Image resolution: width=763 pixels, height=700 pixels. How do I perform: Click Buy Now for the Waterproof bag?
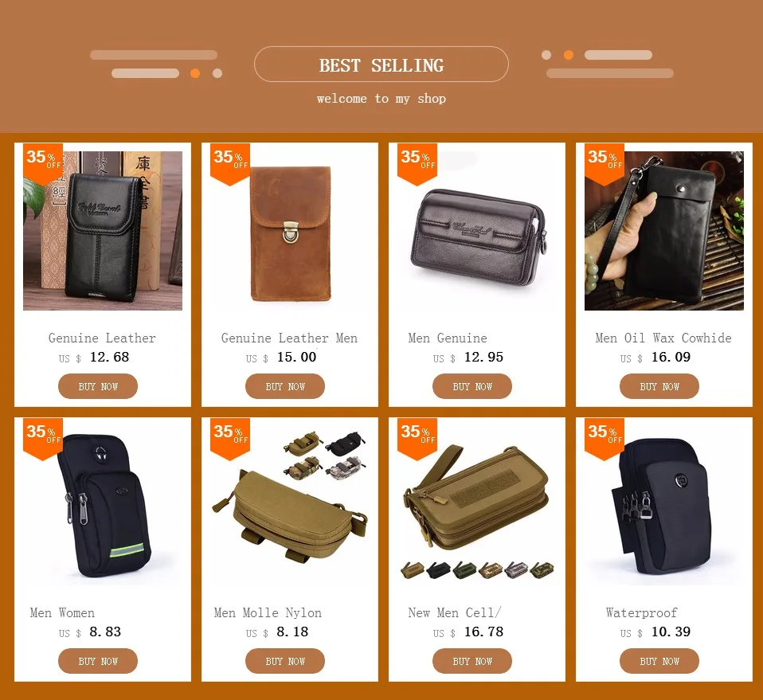[x=659, y=661]
